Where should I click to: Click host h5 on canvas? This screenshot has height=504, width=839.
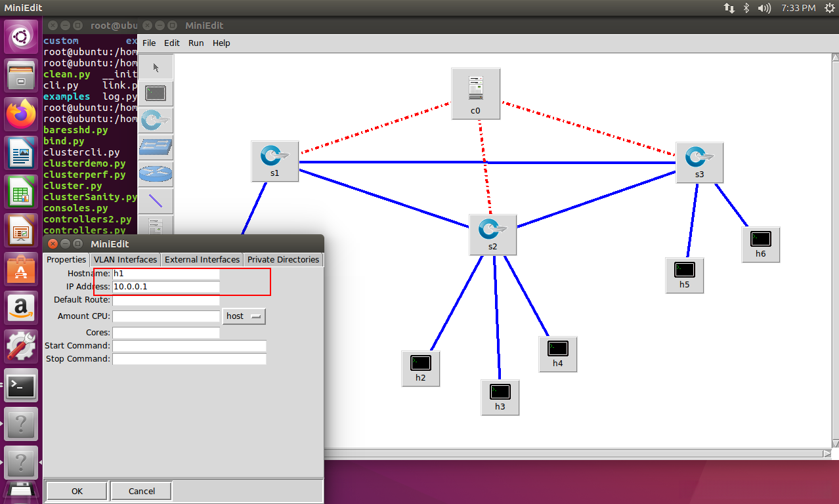click(685, 275)
